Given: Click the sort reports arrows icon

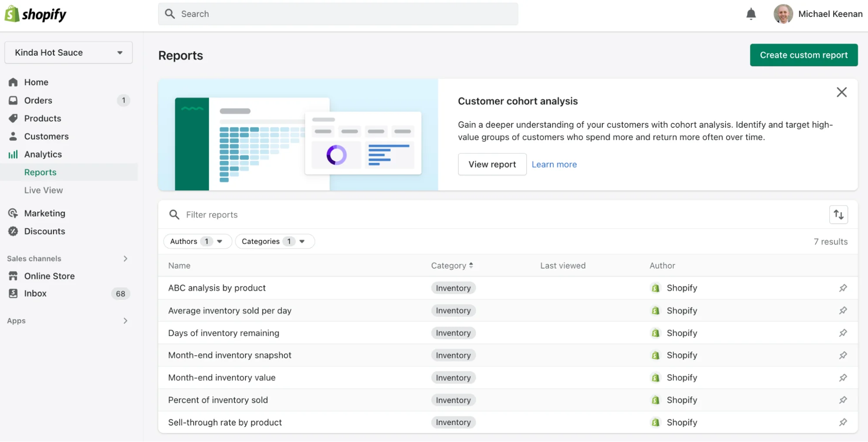Looking at the screenshot, I should pyautogui.click(x=838, y=214).
